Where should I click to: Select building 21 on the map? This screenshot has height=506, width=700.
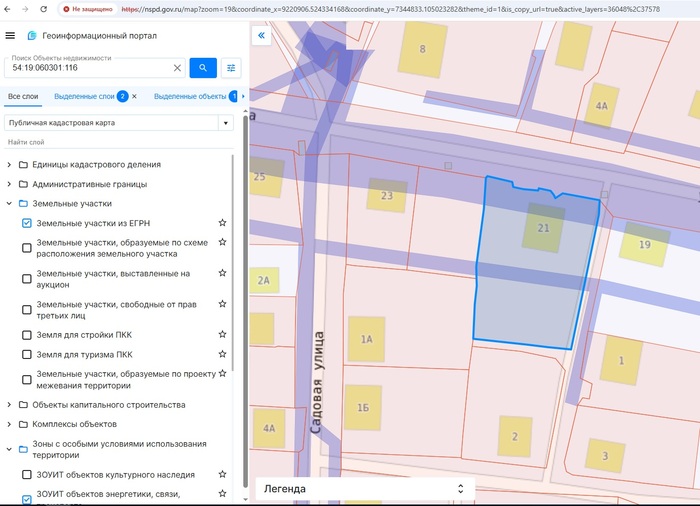click(x=543, y=228)
